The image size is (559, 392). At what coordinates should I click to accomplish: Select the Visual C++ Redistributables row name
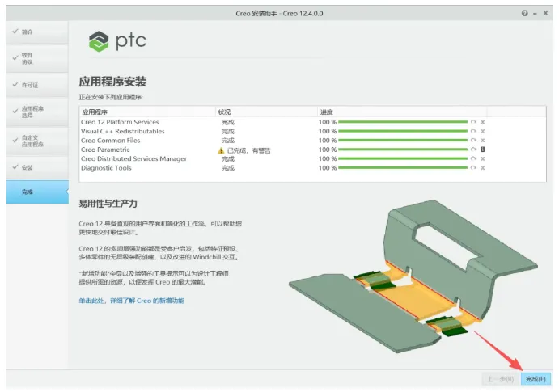point(123,132)
